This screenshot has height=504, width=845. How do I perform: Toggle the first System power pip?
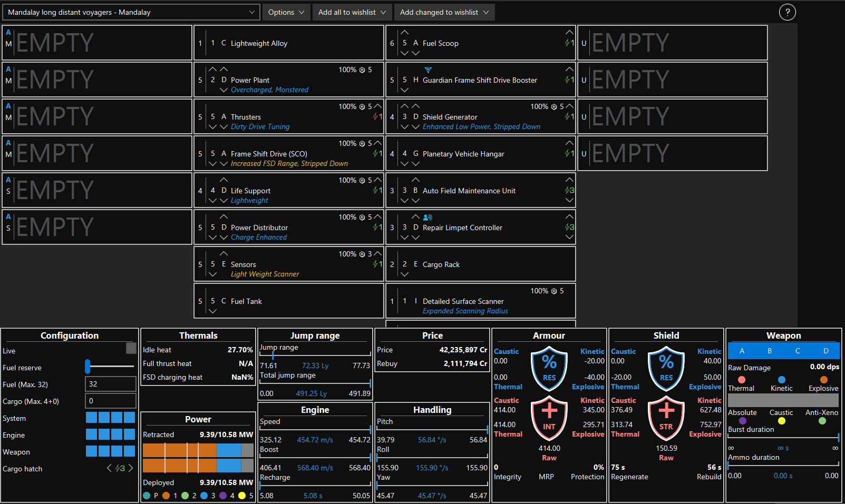point(91,418)
